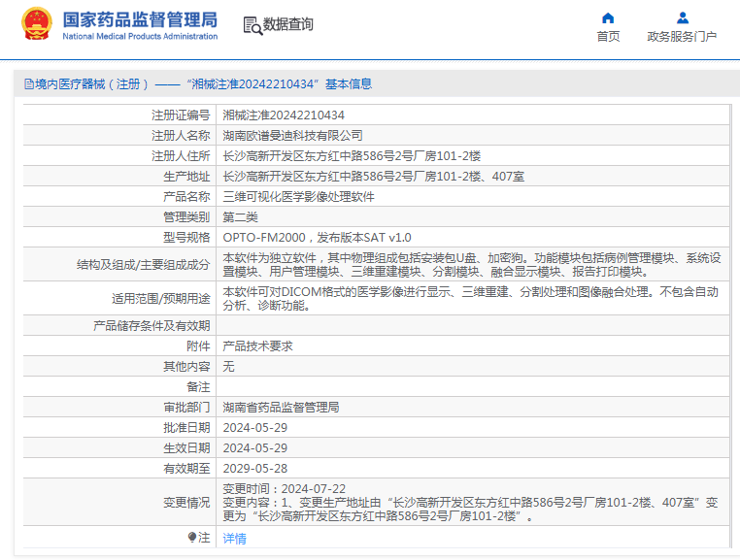The width and height of the screenshot is (740, 560).
Task: Go to 首页 text link
Action: click(608, 37)
